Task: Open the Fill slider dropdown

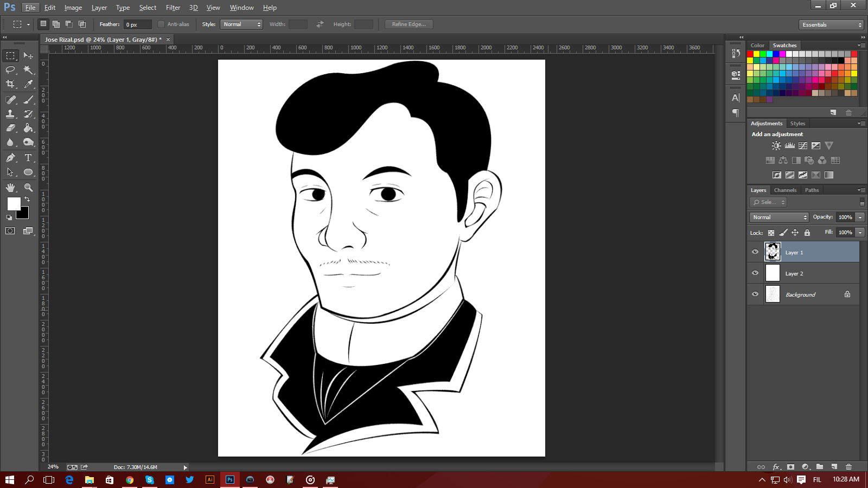Action: (x=860, y=233)
